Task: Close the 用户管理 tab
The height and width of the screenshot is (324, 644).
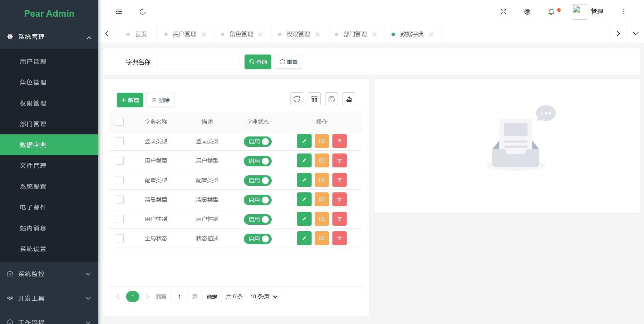Action: (x=204, y=34)
